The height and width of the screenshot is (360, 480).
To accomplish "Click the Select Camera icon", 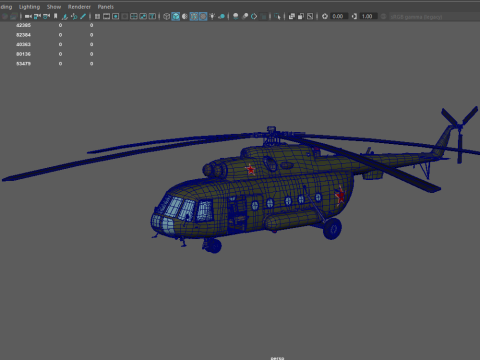I will click(28, 16).
